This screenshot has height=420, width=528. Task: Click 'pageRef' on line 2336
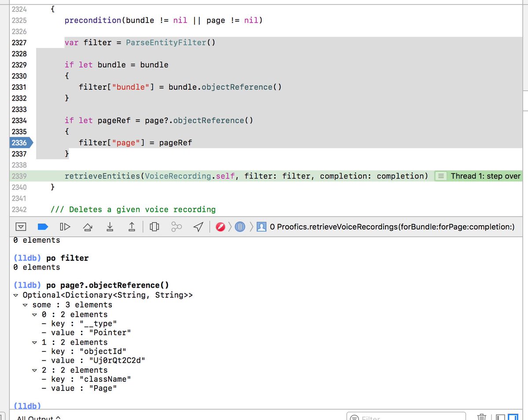click(176, 143)
